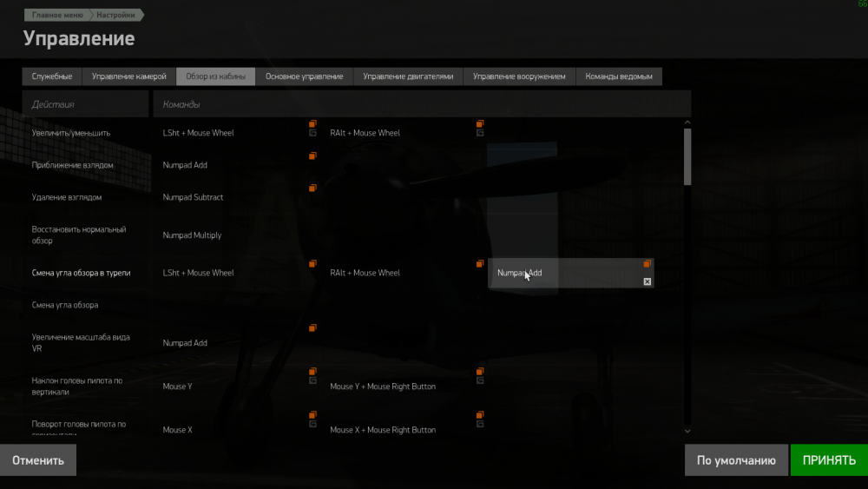Click the Увеличить/уменьшить action label

coord(71,133)
